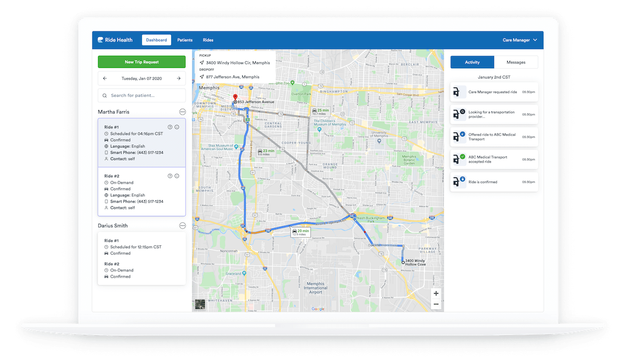Click help icon on Martha's Ride #1
Image resolution: width=626 pixels, height=364 pixels.
click(x=170, y=127)
